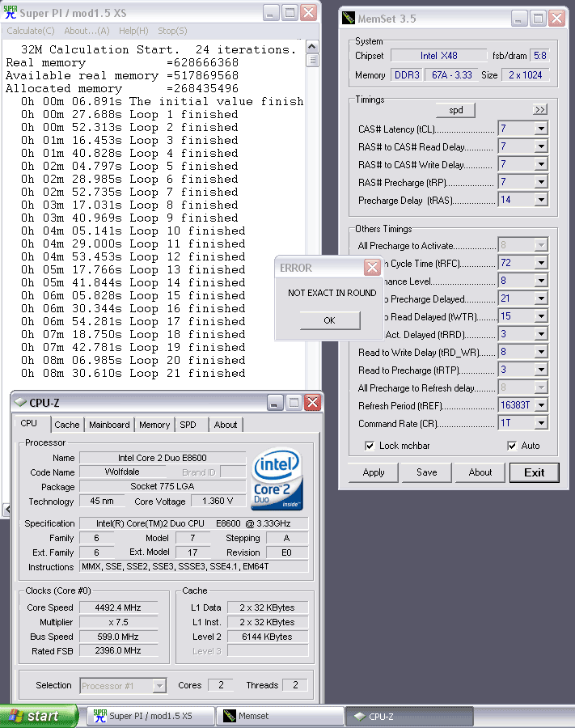Screen dimensions: 575x728
Task: Click the Super PI title bar icon
Action: (11, 12)
